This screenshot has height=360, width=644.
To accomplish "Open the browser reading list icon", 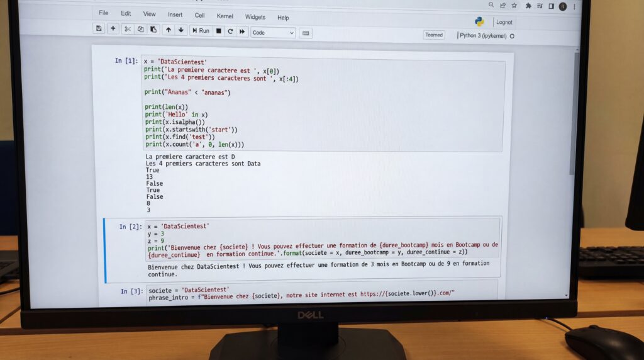I will coord(540,6).
